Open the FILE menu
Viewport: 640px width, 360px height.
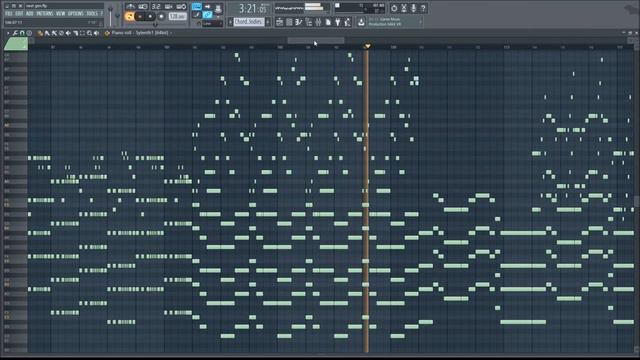click(8, 13)
